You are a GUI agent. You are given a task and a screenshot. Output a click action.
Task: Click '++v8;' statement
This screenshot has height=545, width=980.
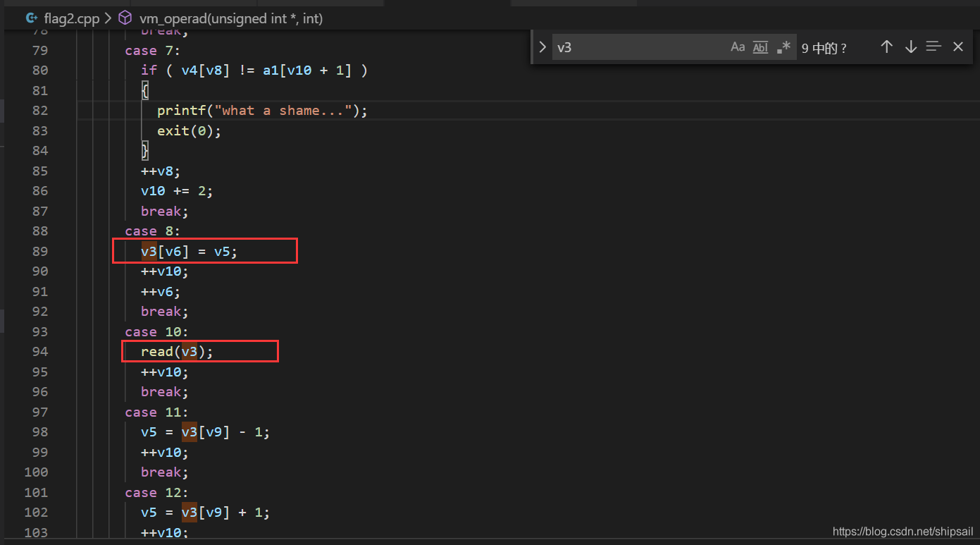[161, 171]
